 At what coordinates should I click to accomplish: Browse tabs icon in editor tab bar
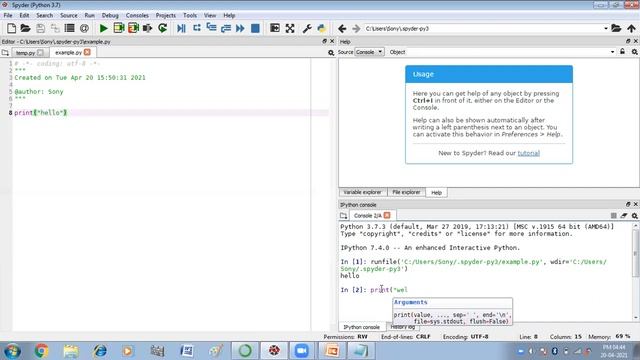click(x=5, y=53)
